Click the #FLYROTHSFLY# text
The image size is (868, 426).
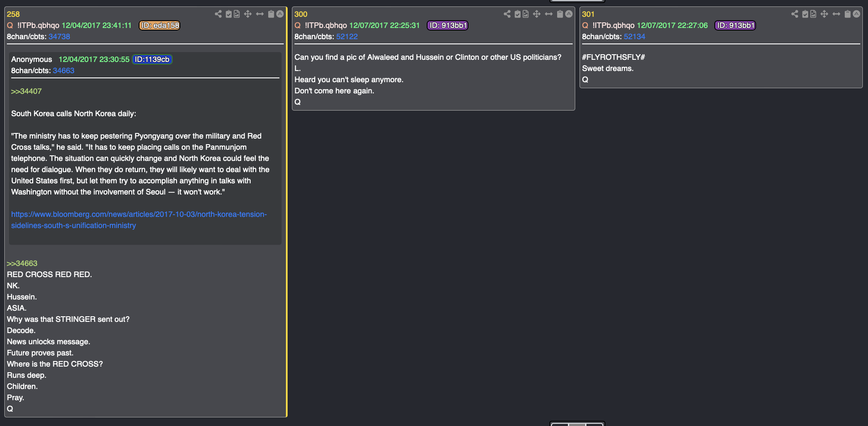pyautogui.click(x=614, y=57)
